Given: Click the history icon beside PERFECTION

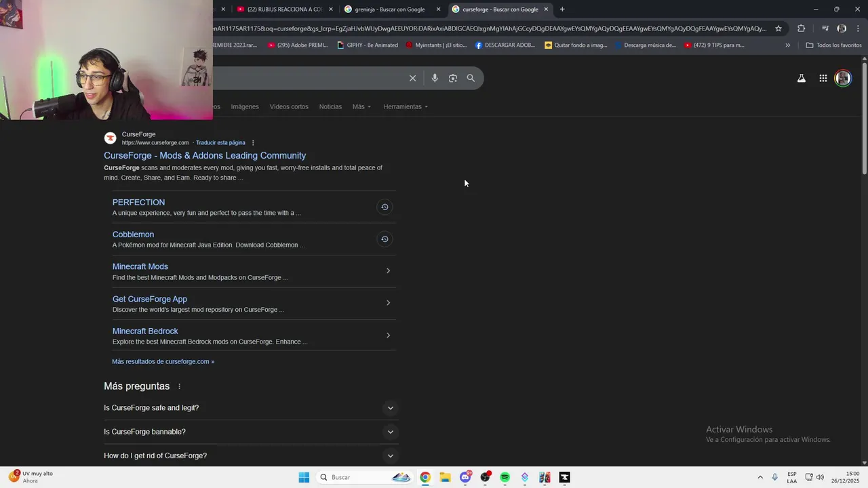Looking at the screenshot, I should click(384, 207).
